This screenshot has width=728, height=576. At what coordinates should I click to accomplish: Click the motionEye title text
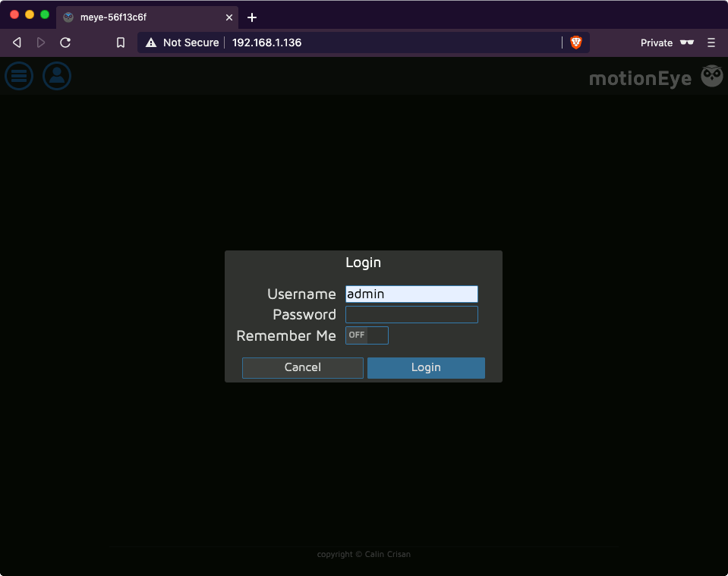(640, 78)
